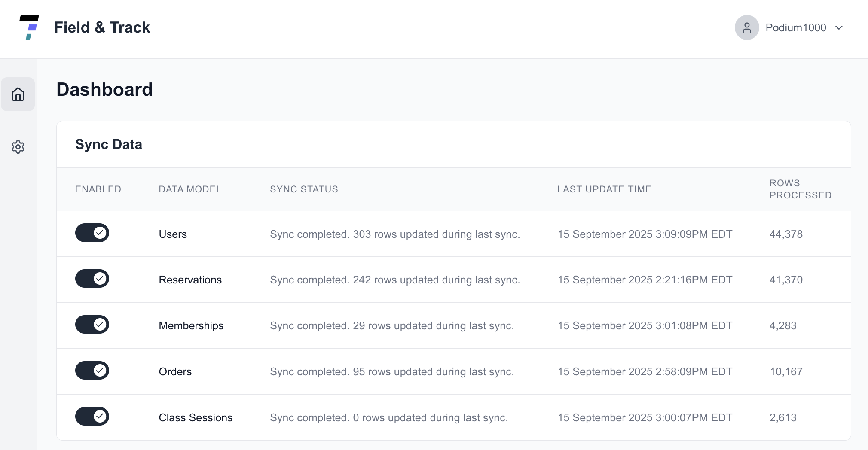Click the Orders sync status message
The width and height of the screenshot is (868, 450).
391,372
